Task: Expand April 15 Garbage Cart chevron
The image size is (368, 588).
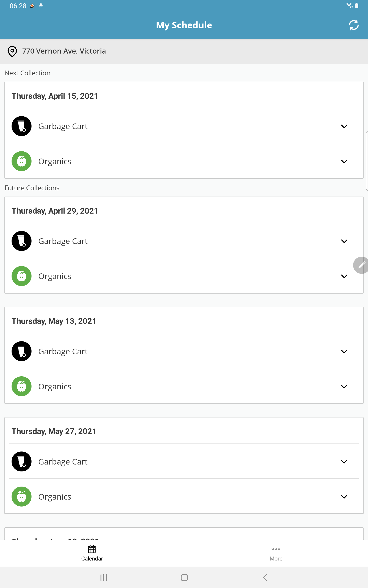Action: click(344, 126)
